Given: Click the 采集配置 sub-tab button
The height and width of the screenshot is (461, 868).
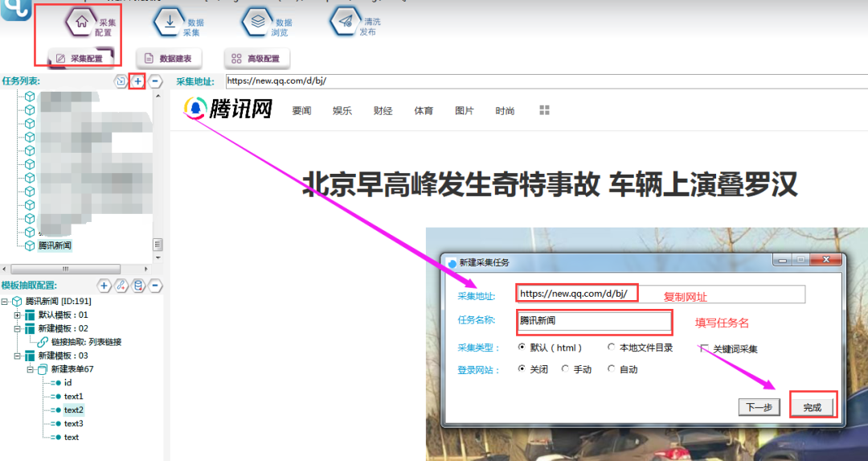Looking at the screenshot, I should coord(81,58).
